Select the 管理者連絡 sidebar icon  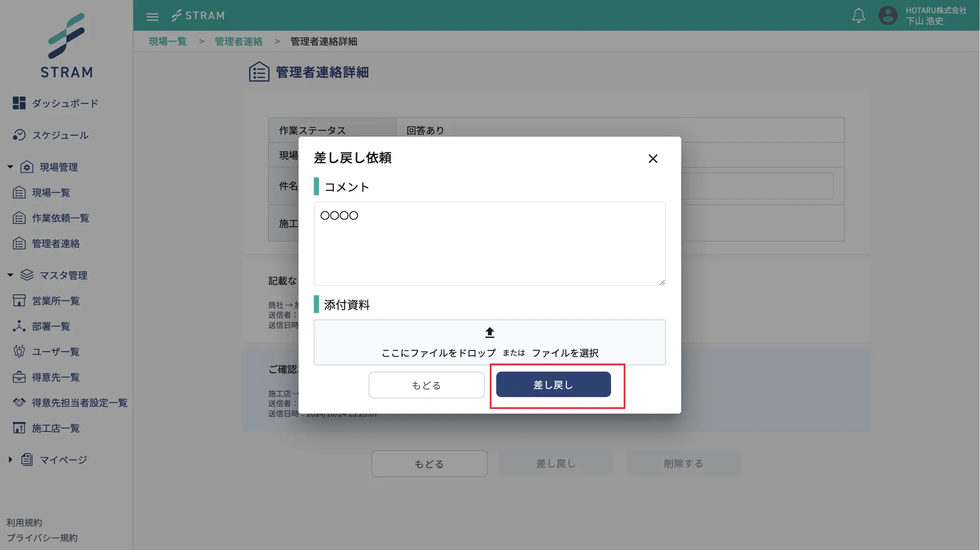(19, 243)
